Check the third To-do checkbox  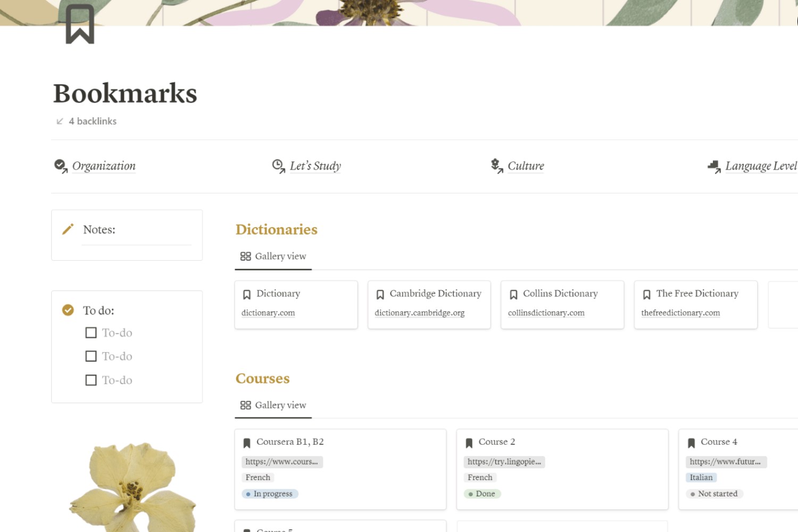point(90,379)
